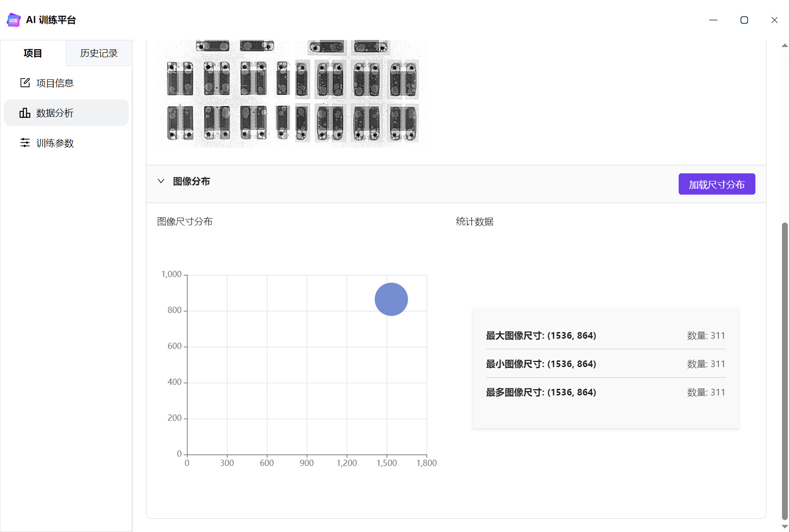The height and width of the screenshot is (532, 790).
Task: Click the X-ray sample image thumbnail
Action: click(292, 94)
